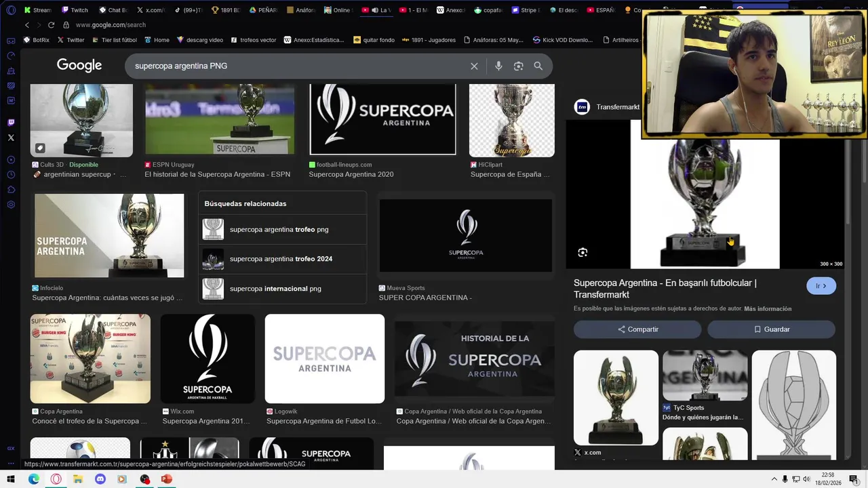Open quitar fondo bookmark
The width and height of the screenshot is (868, 488).
(x=374, y=40)
